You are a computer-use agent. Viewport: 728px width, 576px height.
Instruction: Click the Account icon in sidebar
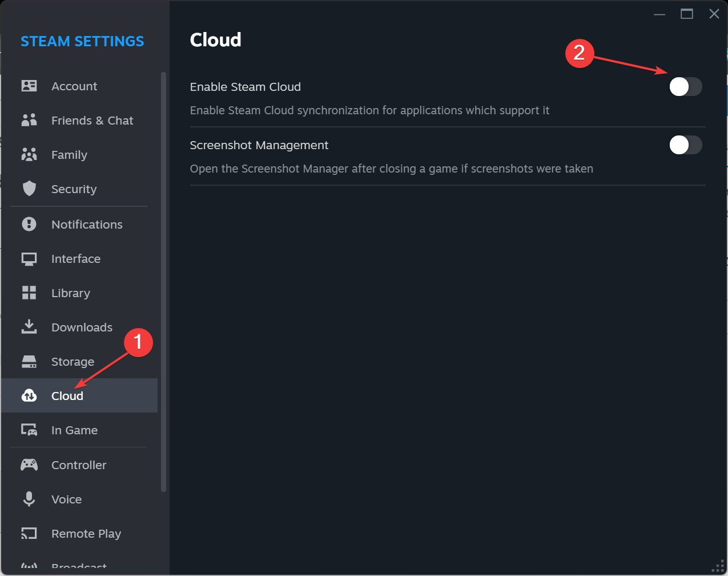(x=29, y=86)
